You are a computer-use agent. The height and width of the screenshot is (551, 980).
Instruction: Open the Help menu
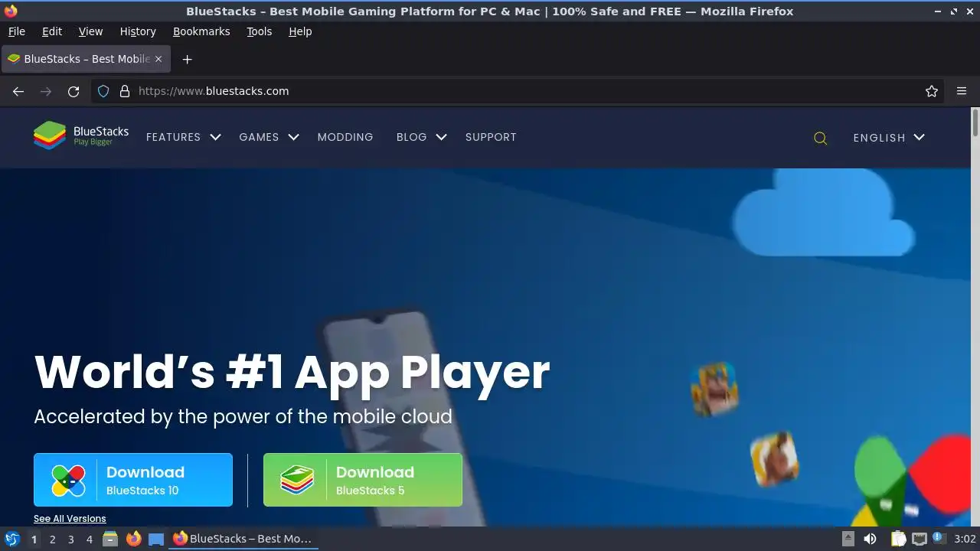pyautogui.click(x=300, y=31)
